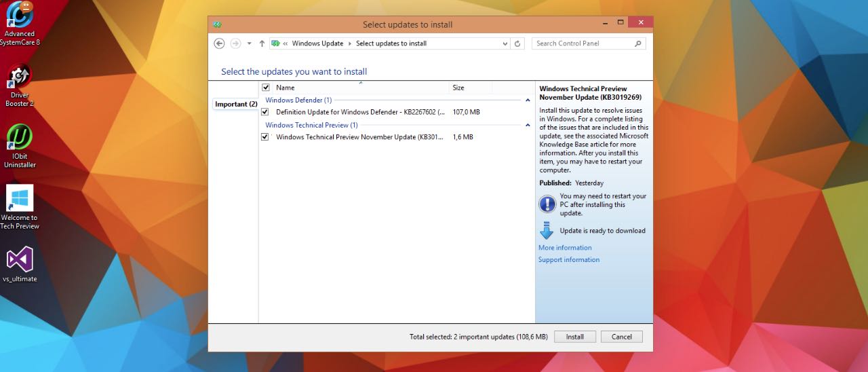Expand the arrow after Windows Update breadcrumb
The height and width of the screenshot is (372, 868).
coord(350,43)
